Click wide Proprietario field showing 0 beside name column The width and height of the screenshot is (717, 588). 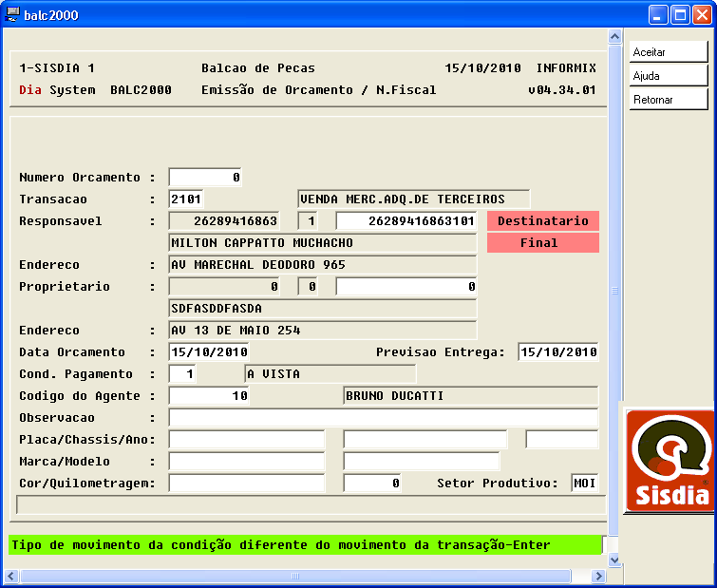[406, 287]
